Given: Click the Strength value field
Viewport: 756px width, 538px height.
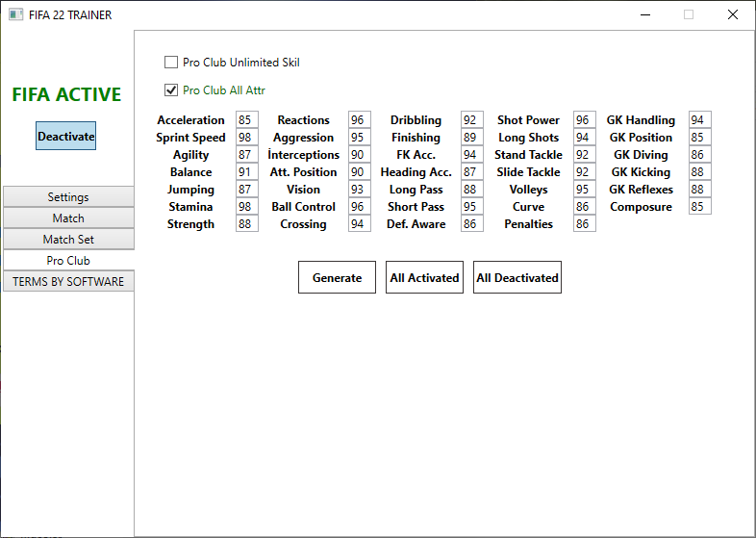Looking at the screenshot, I should click(x=247, y=224).
